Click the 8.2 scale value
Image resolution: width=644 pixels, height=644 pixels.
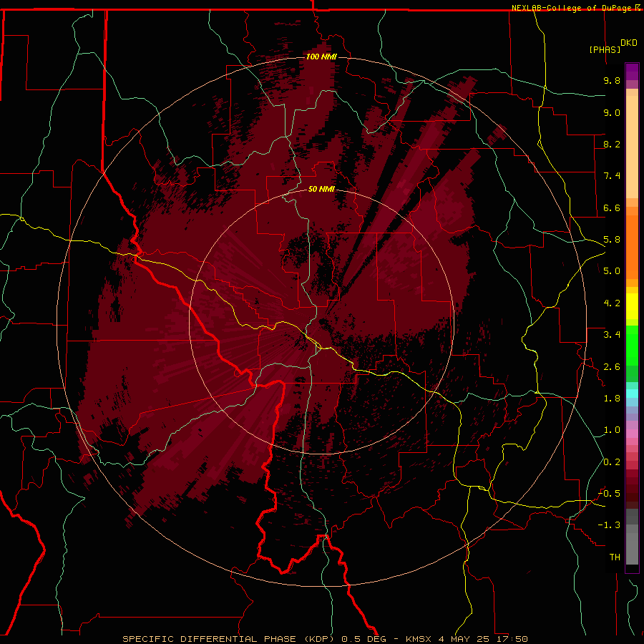point(612,144)
